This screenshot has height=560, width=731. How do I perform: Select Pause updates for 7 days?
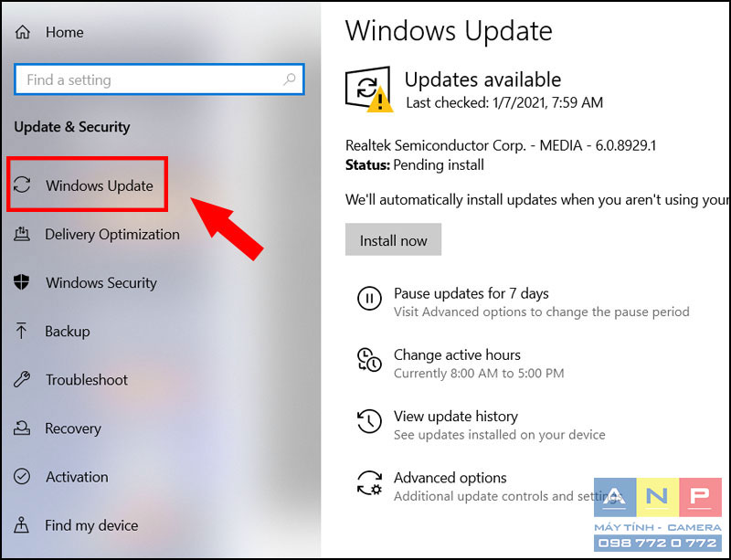(x=471, y=293)
